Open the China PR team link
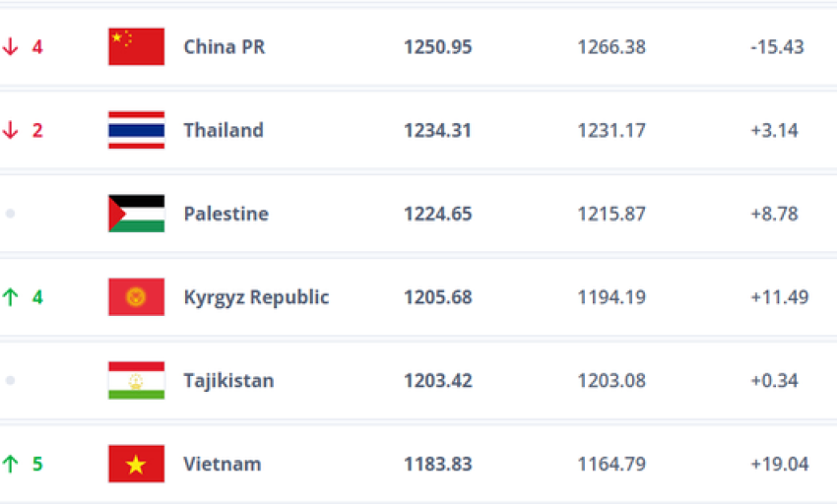Viewport: 837px width, 504px height. pos(225,47)
